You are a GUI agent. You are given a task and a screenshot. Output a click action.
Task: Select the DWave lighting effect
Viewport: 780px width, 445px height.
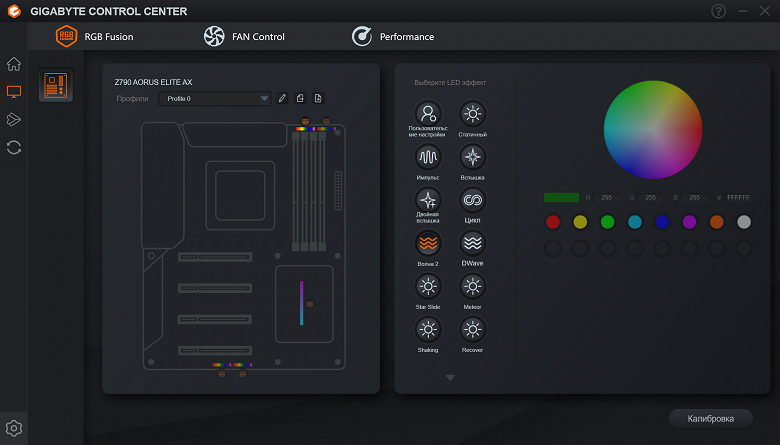coord(472,243)
